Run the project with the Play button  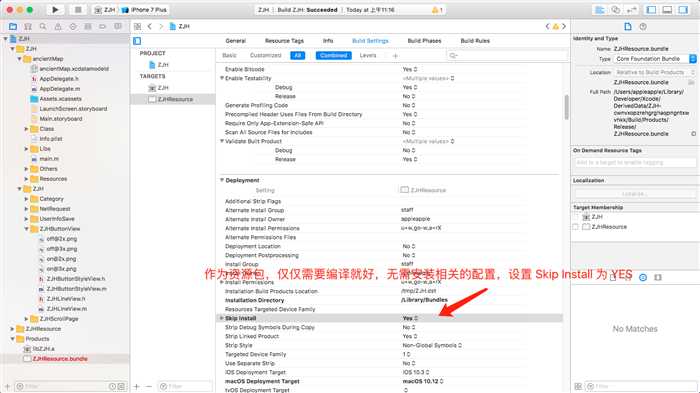click(x=55, y=9)
